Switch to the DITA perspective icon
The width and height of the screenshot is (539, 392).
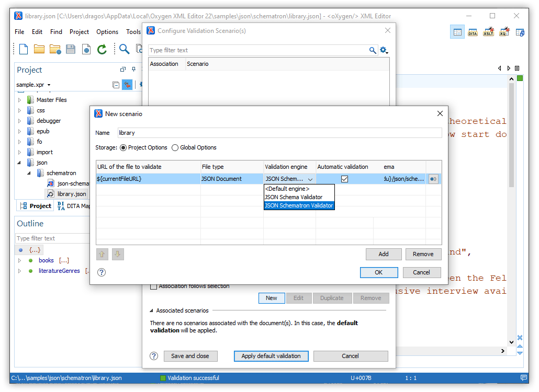click(473, 32)
